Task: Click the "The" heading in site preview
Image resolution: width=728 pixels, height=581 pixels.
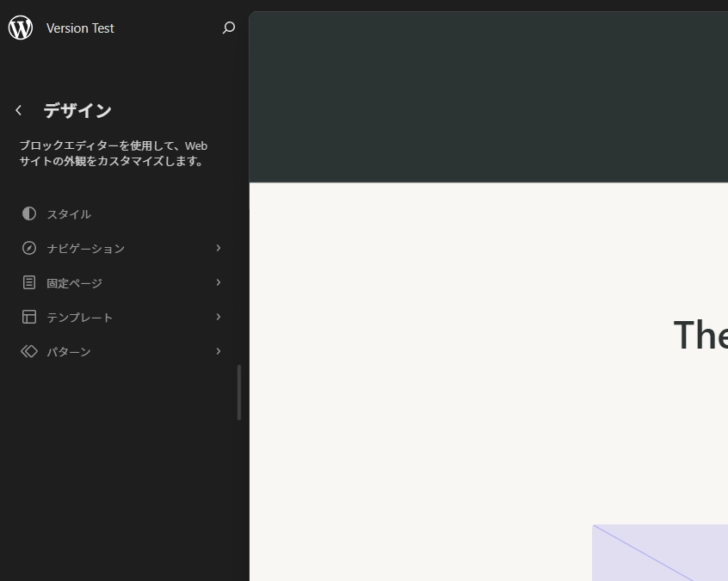Action: click(x=700, y=335)
